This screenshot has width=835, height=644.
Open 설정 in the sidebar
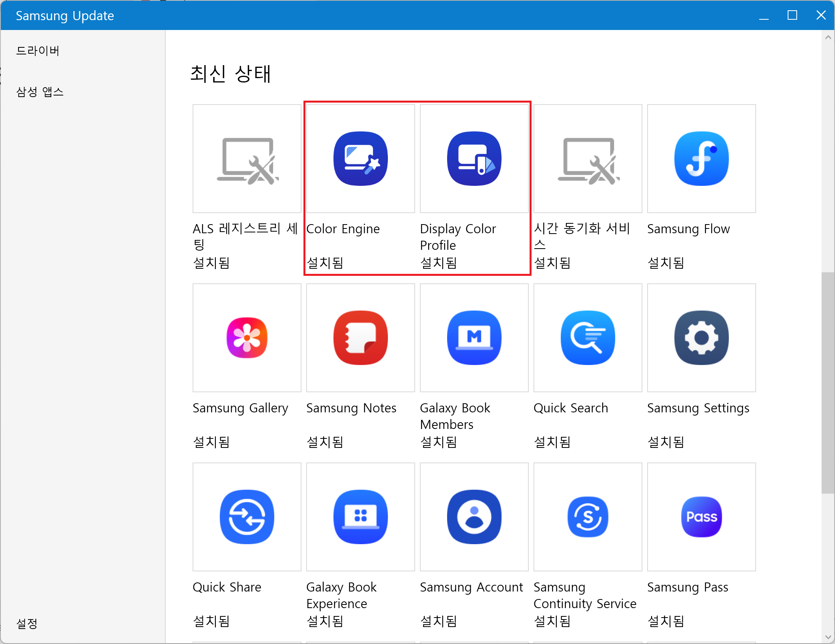point(27,623)
